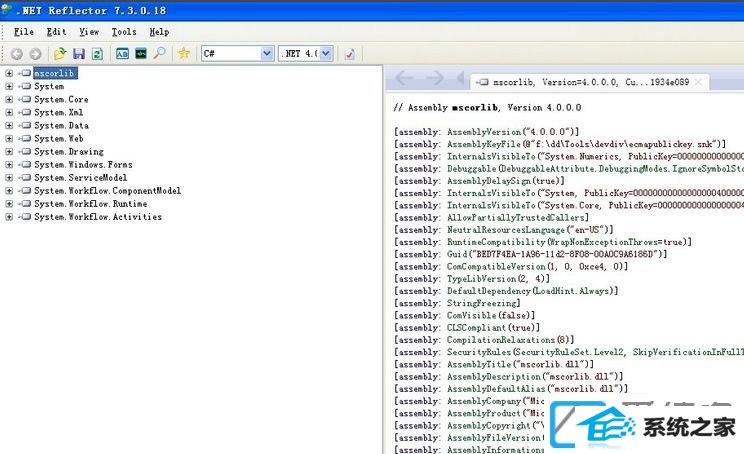744x454 pixels.
Task: Click the NeutralResourcesLanguage attribute link
Action: click(506, 230)
